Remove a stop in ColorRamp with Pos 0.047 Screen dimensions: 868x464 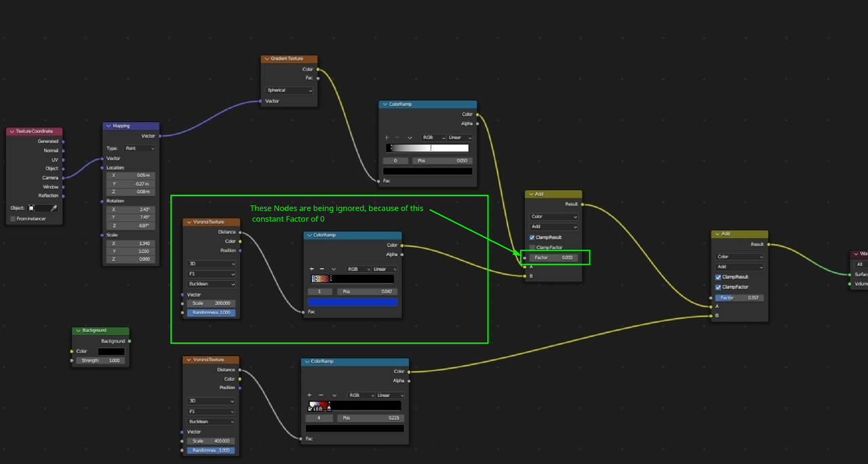(x=323, y=269)
